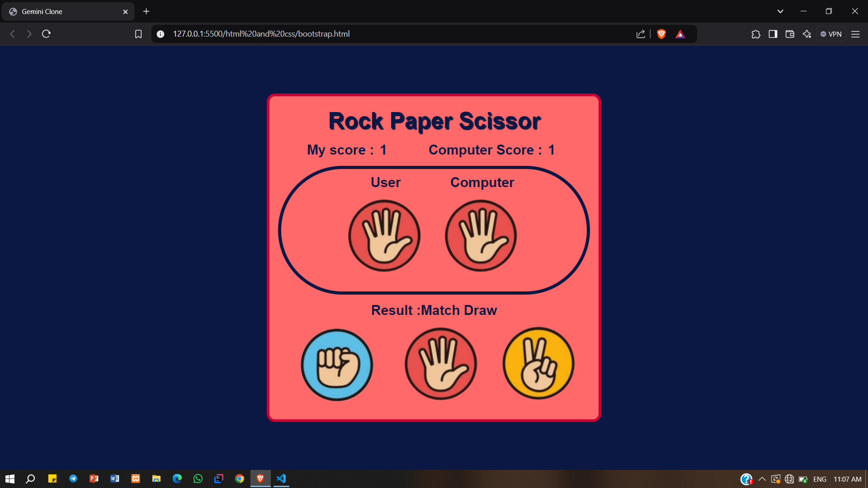Open Leo AI sparkle icon
This screenshot has width=868, height=488.
click(807, 34)
